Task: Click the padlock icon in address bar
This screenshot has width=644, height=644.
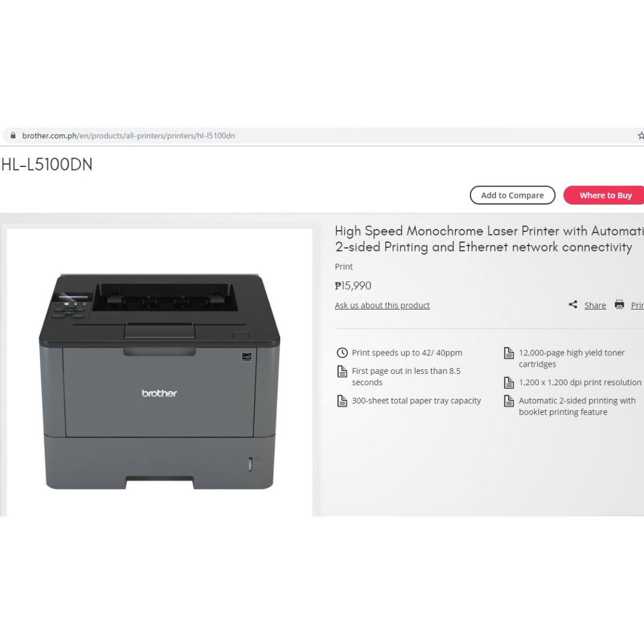Action: 13,135
